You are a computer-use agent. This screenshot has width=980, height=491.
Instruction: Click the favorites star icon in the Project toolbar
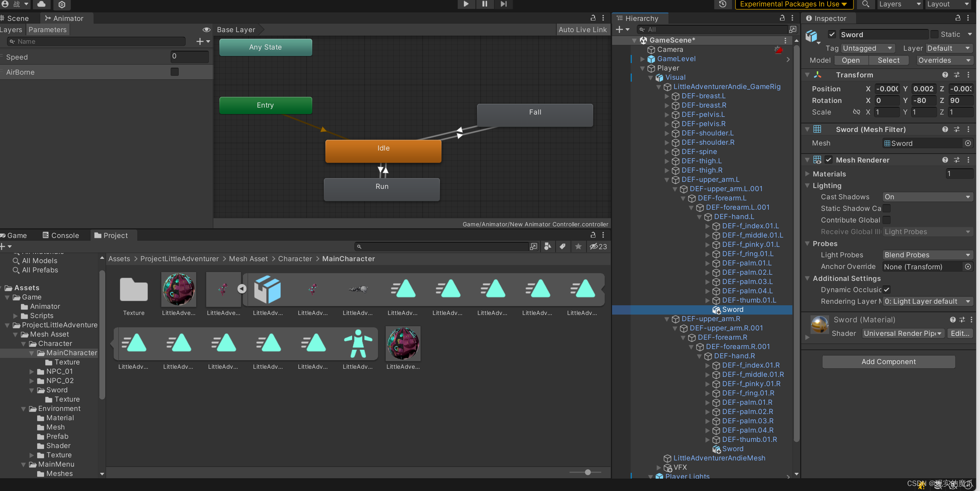(x=578, y=246)
